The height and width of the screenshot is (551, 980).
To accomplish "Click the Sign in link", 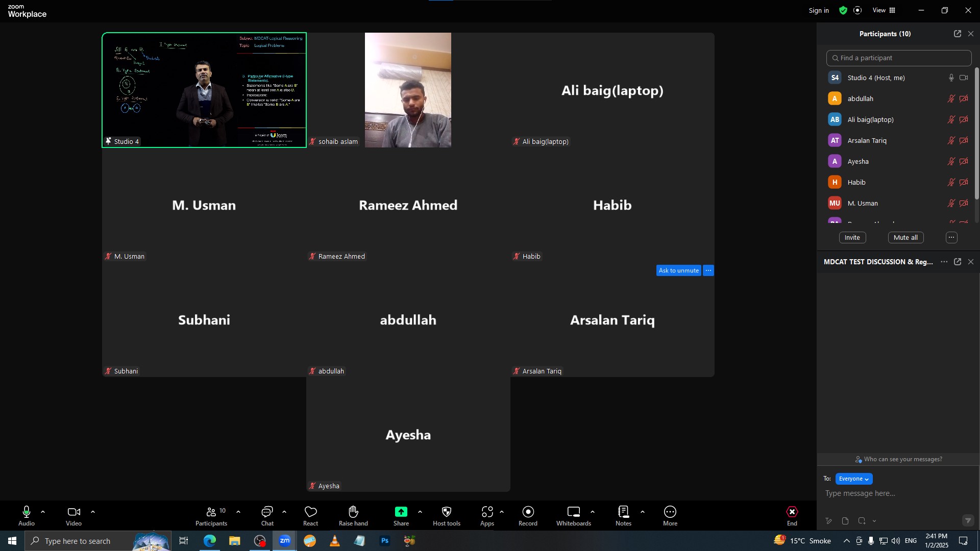I will (x=819, y=10).
